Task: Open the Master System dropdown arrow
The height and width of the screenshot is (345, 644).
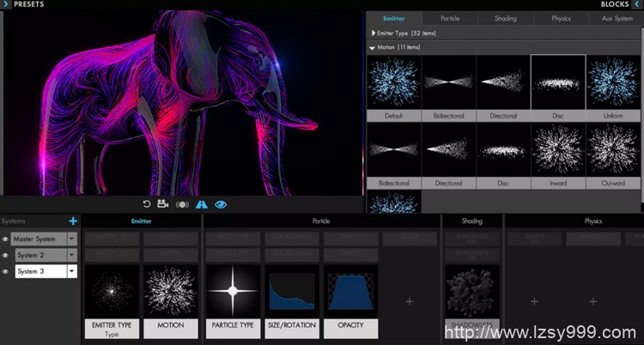Action: (x=72, y=239)
